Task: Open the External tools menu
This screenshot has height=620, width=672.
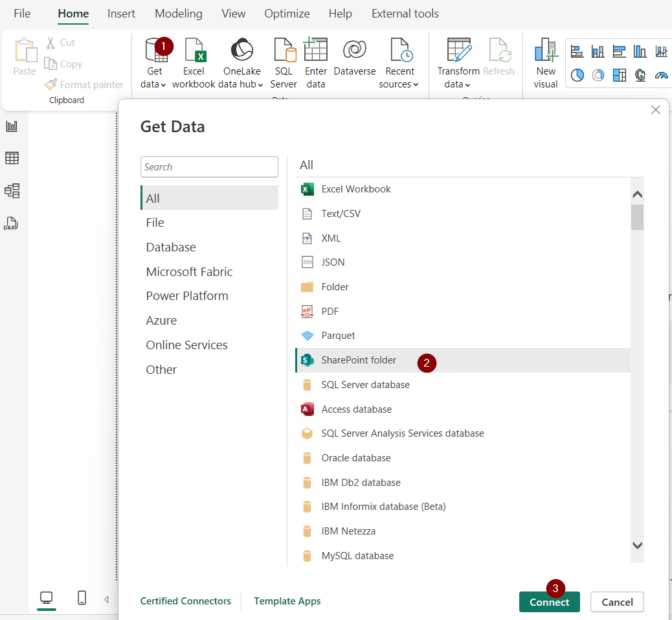Action: tap(405, 13)
